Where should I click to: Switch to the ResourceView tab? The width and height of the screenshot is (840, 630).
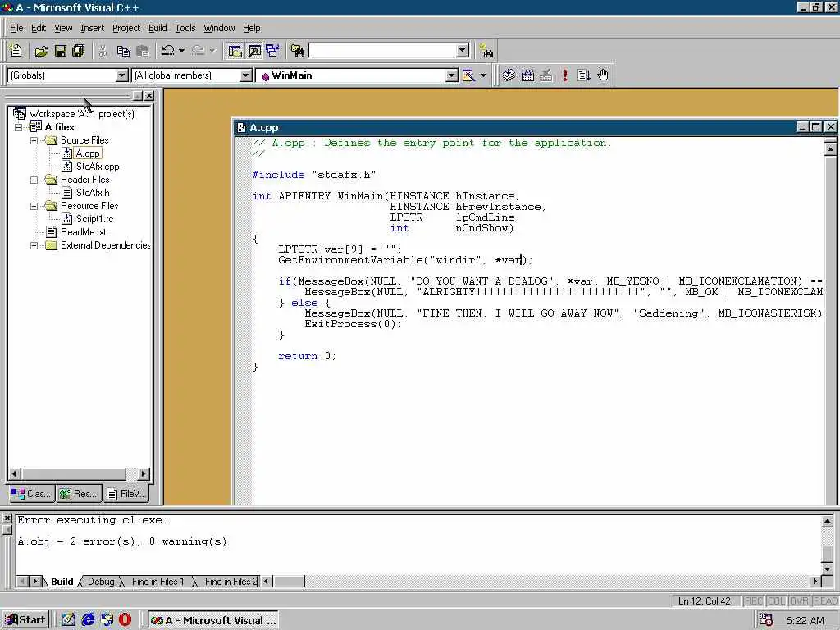pos(78,494)
